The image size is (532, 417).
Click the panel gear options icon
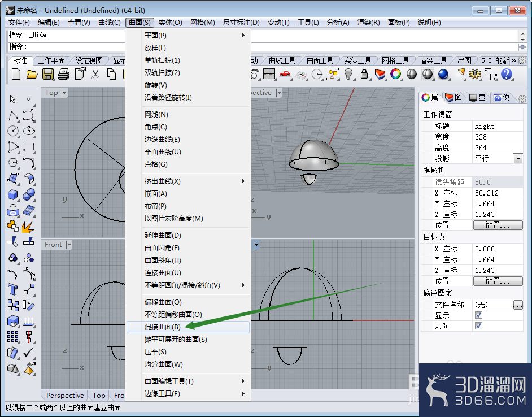[522, 99]
